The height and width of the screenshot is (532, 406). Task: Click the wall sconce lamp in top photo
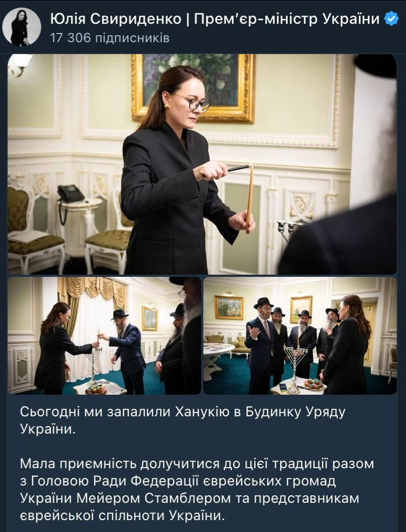(19, 65)
